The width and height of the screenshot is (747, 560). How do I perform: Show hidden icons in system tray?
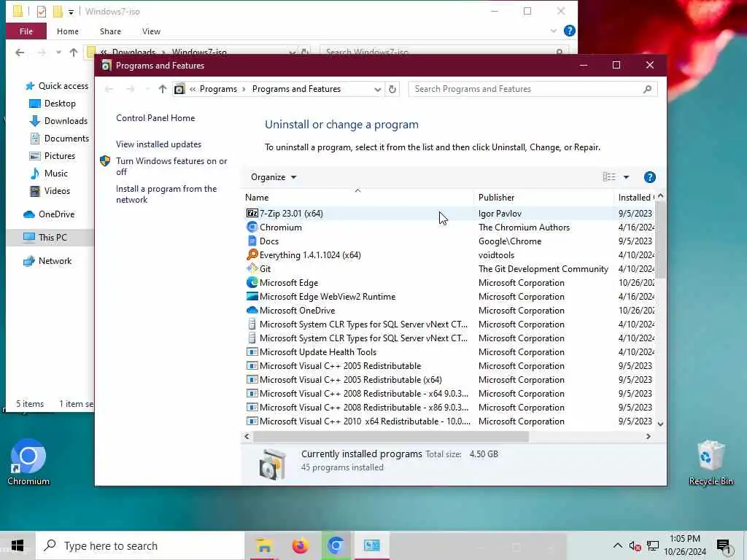(x=617, y=545)
